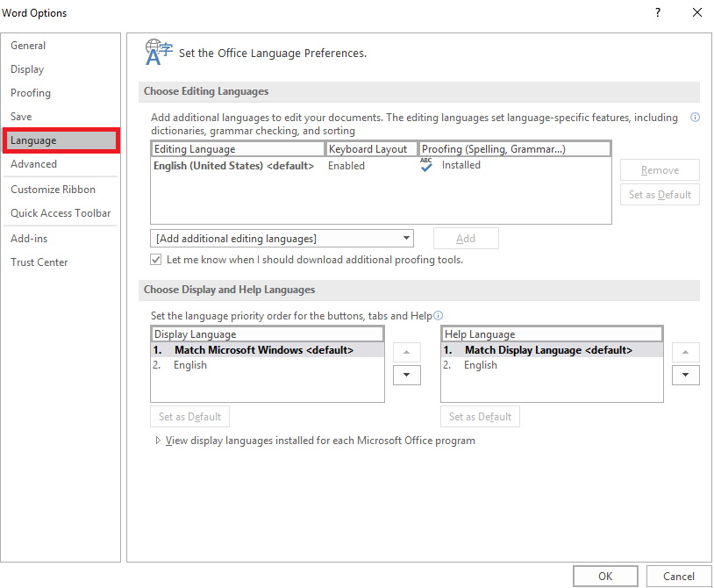714x588 pixels.
Task: Click the Editing Language column header
Action: (238, 149)
